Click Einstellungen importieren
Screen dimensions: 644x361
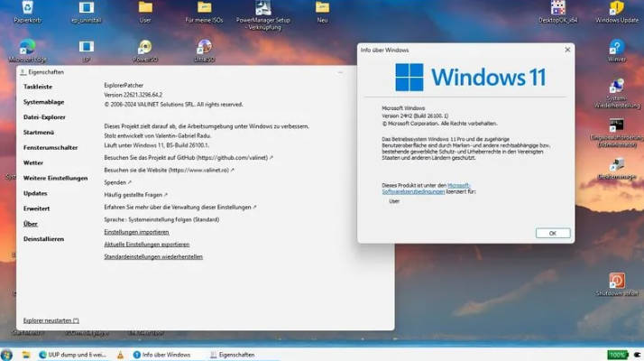pyautogui.click(x=136, y=232)
